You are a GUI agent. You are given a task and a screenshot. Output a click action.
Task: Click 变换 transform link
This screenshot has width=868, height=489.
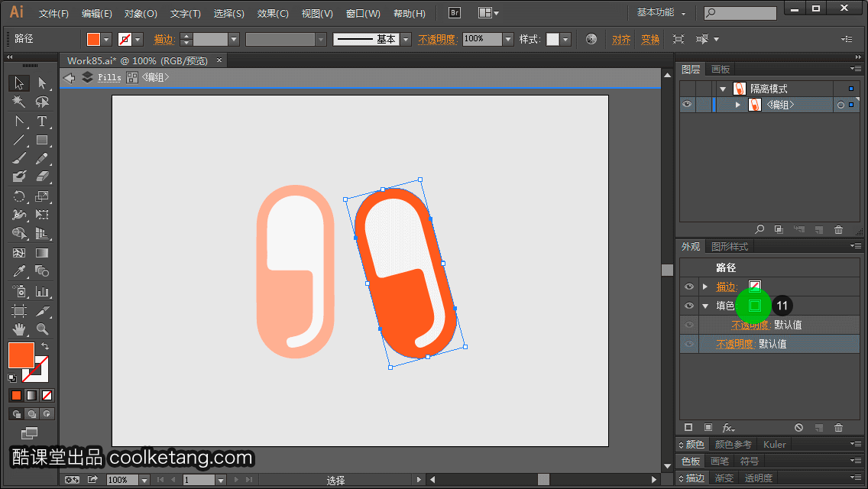tap(650, 39)
